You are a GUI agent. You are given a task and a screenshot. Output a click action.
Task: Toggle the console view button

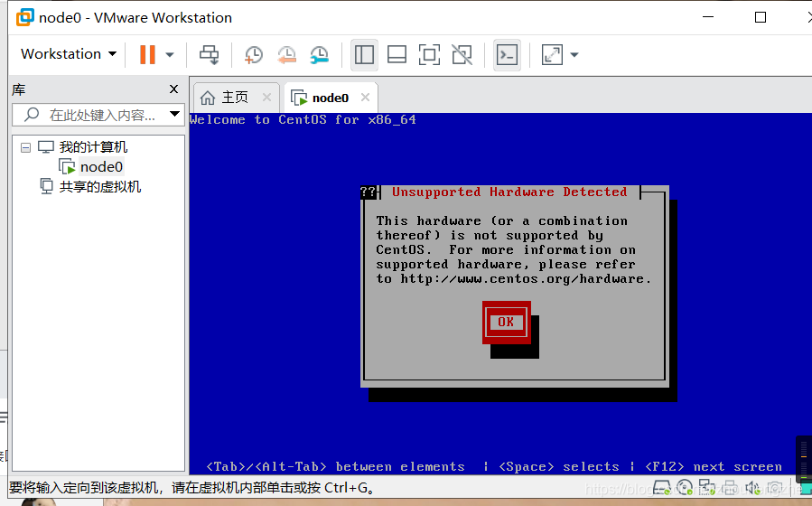pos(507,54)
